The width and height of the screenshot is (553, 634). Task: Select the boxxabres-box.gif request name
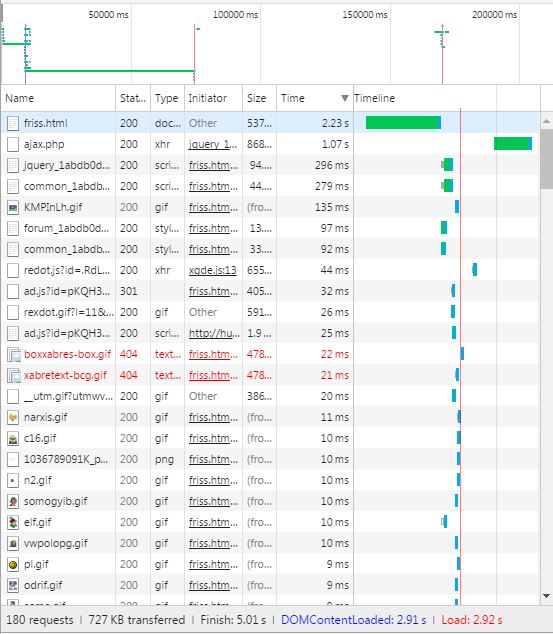coord(67,354)
